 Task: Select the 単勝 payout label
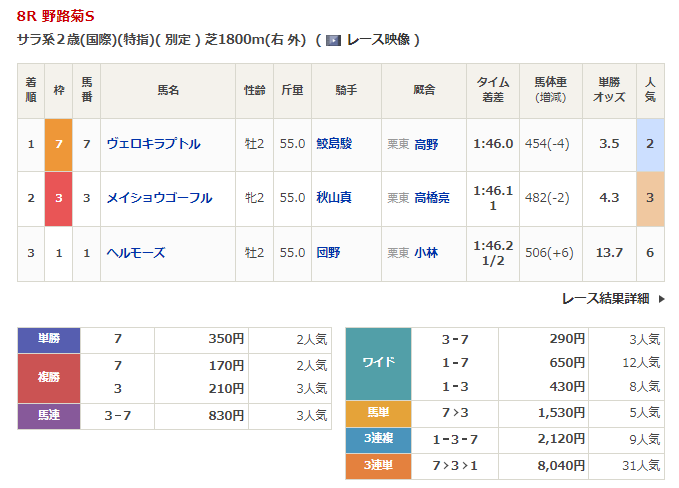click(x=49, y=340)
